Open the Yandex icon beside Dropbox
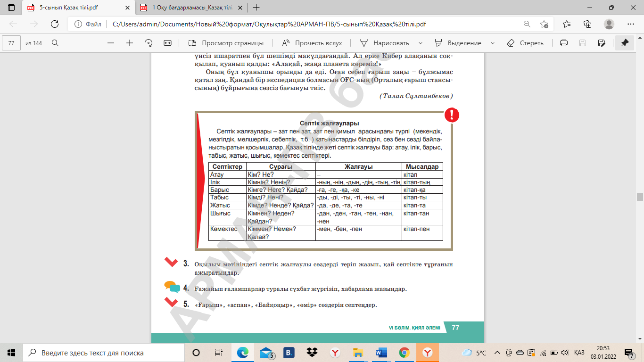Screen dimensions: 644x362 (335, 353)
